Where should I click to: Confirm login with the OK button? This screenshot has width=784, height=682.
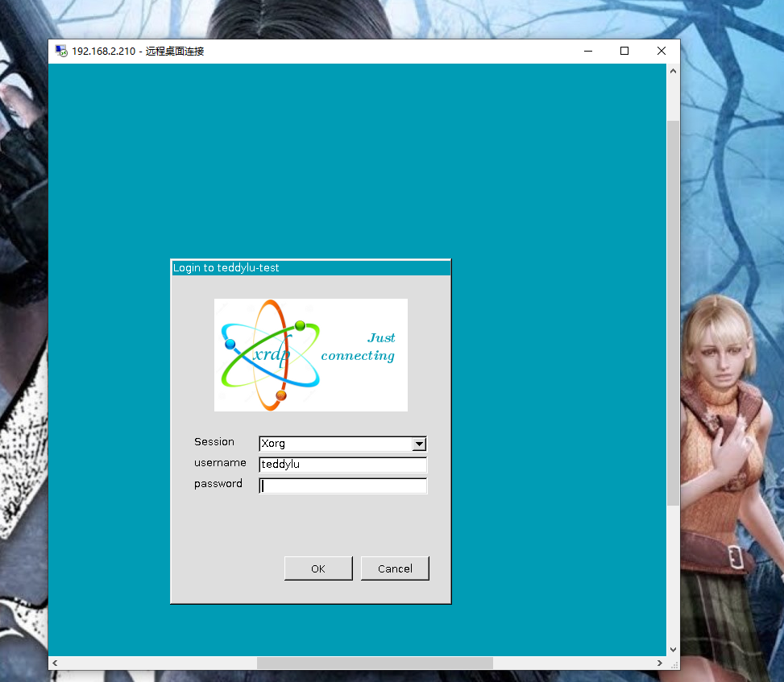[x=318, y=568]
